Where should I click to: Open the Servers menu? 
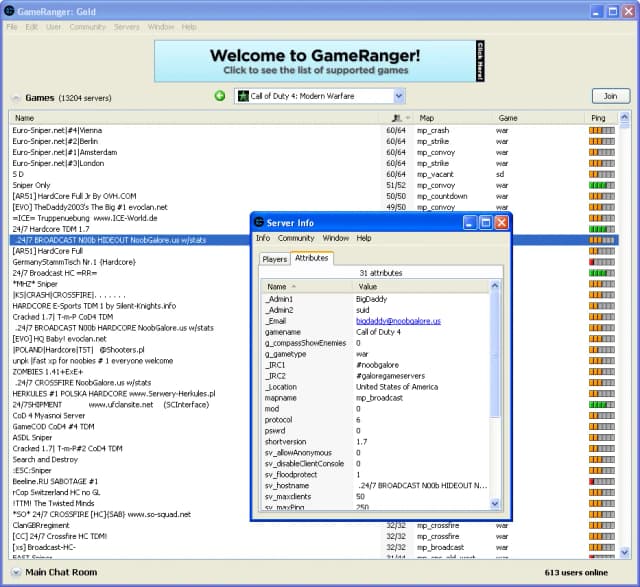[127, 27]
